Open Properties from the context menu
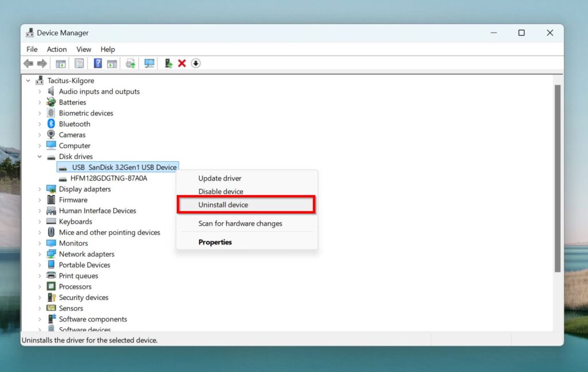 215,242
